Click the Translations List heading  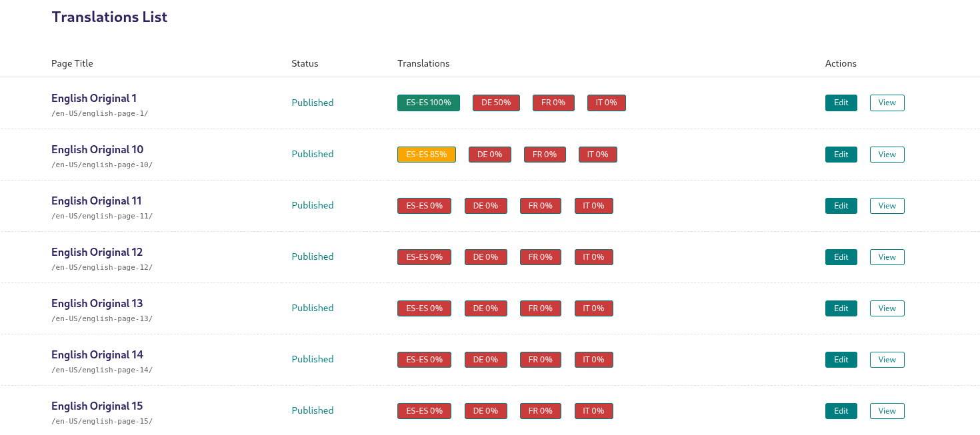(x=109, y=17)
